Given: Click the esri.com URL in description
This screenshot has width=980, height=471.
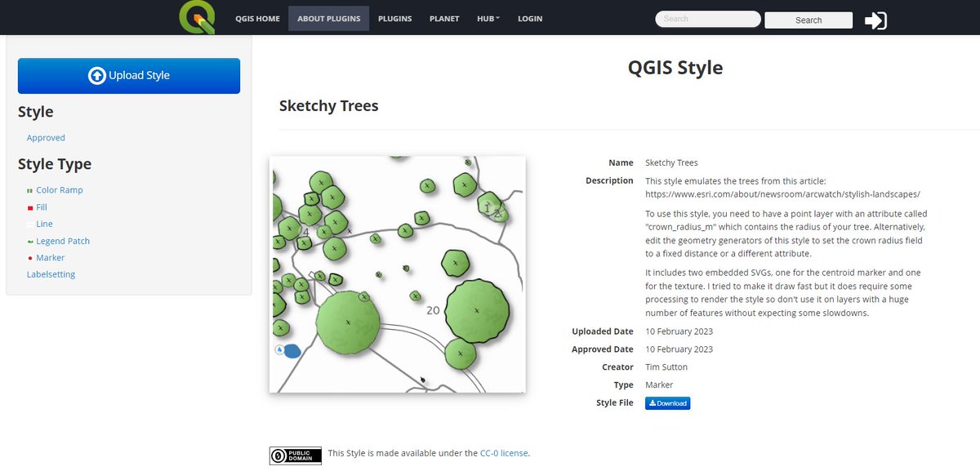Looking at the screenshot, I should [x=782, y=194].
